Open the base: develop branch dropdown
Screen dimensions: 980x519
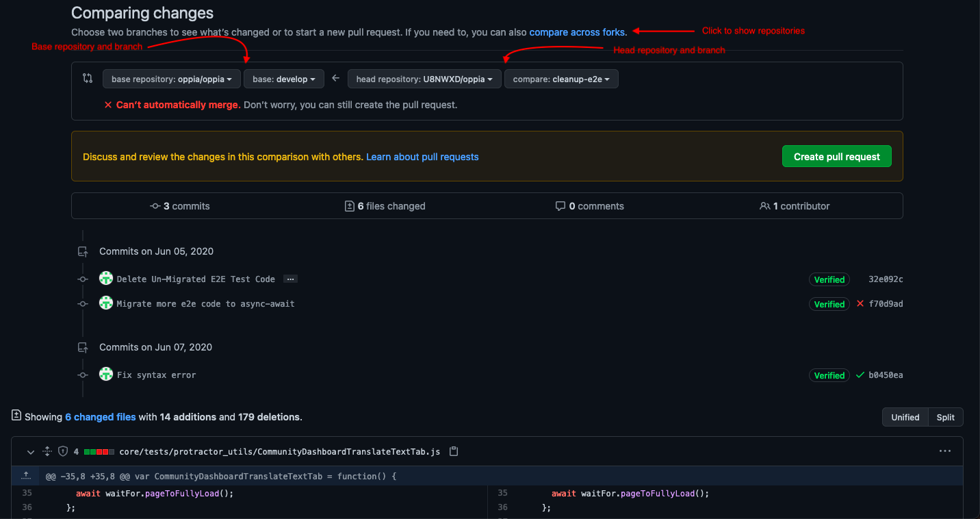(x=283, y=79)
